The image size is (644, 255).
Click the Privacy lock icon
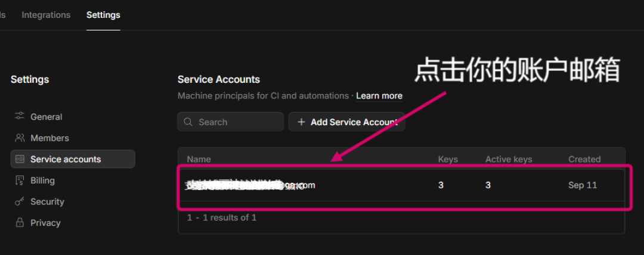tap(19, 223)
